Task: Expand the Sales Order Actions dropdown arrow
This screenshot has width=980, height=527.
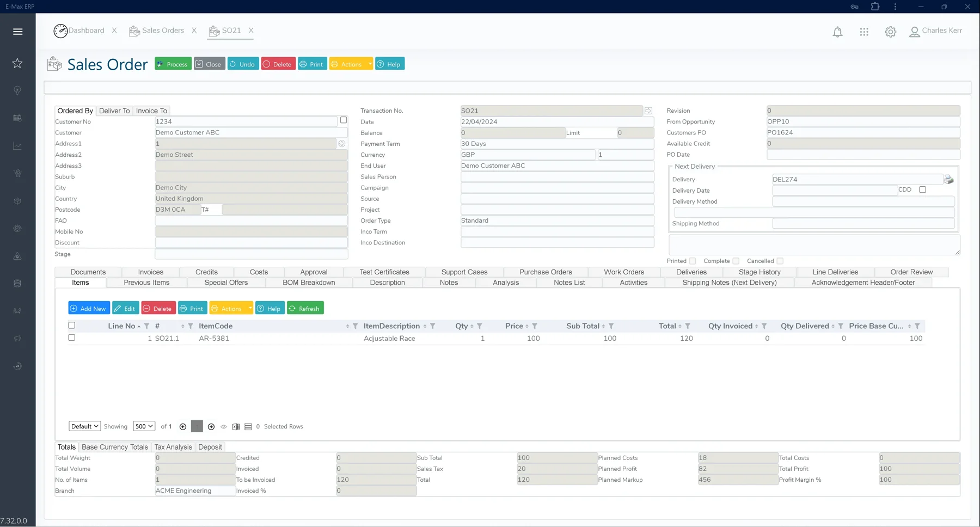Action: click(x=370, y=64)
